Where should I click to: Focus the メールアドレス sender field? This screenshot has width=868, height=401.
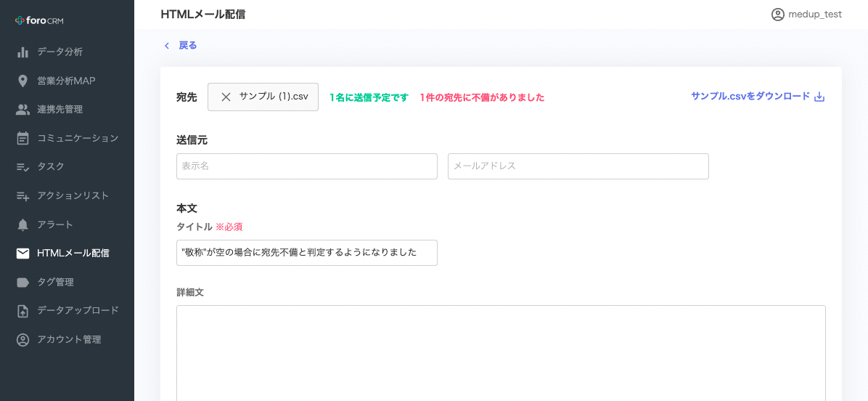point(578,166)
